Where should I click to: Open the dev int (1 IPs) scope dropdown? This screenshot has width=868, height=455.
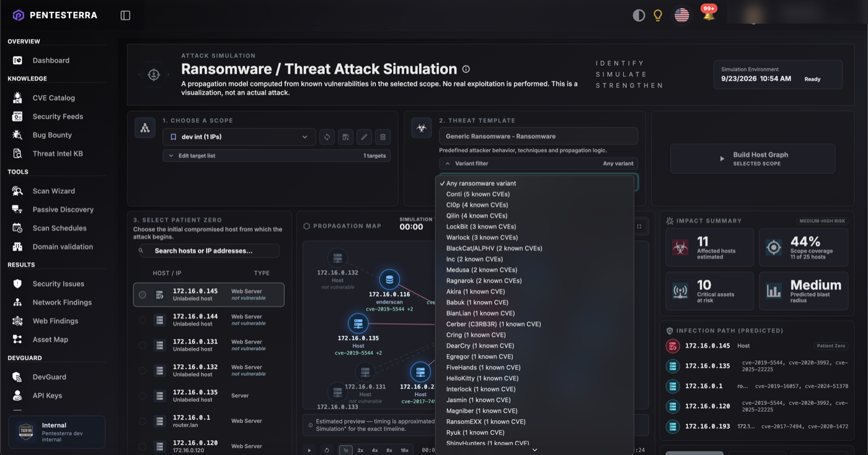(239, 137)
